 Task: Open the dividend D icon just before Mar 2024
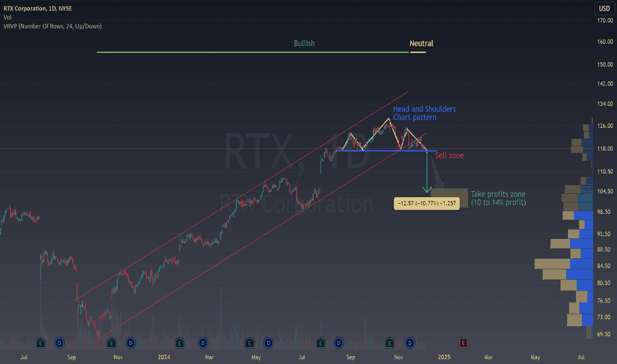coord(203,343)
